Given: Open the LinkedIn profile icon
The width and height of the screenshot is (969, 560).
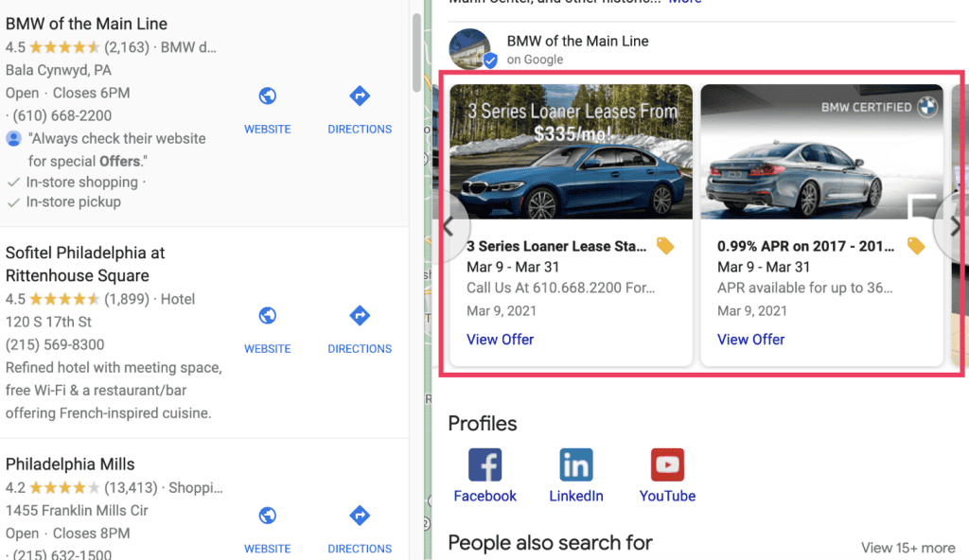Looking at the screenshot, I should pyautogui.click(x=576, y=464).
